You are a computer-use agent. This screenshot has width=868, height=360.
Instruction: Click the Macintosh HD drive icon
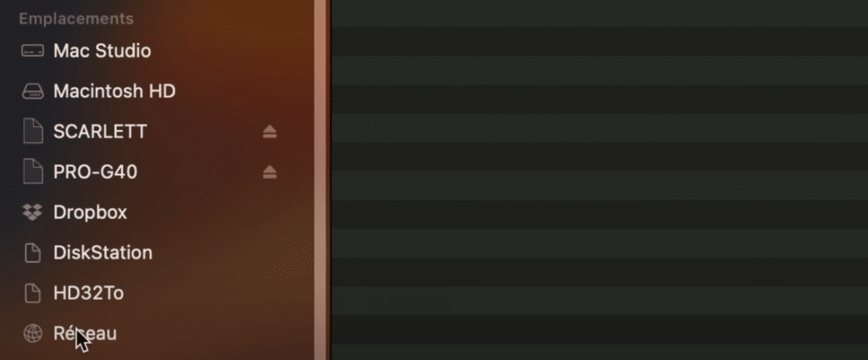tap(32, 91)
